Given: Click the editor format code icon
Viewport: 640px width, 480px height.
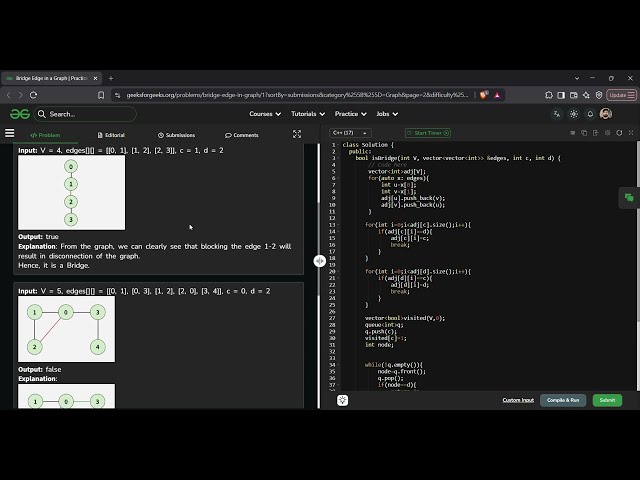Looking at the screenshot, I should tap(572, 133).
